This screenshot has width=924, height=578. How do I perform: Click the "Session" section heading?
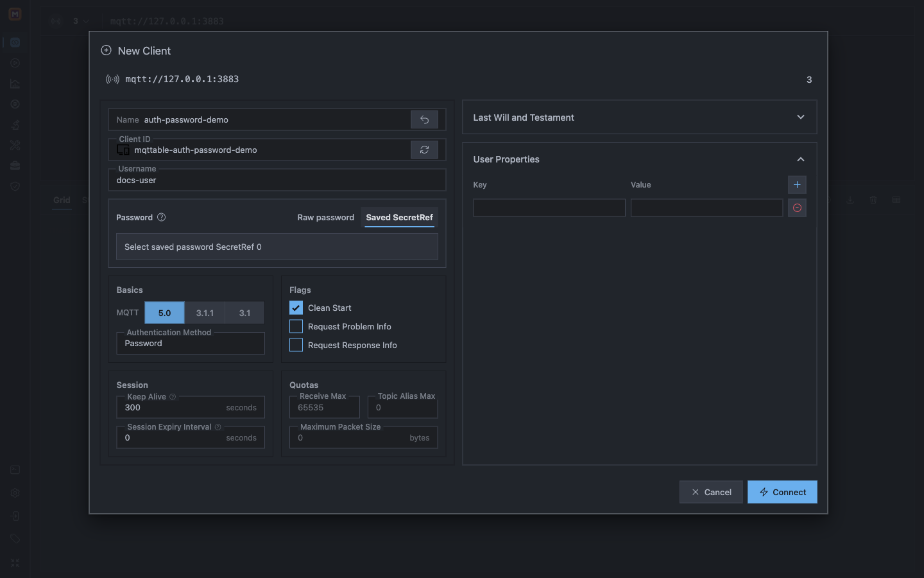tap(132, 385)
